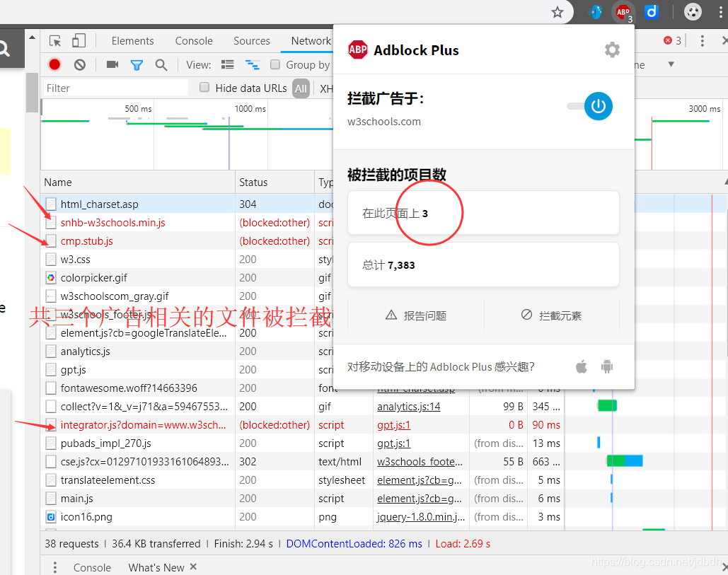The image size is (728, 575).
Task: Open the Console tab
Action: coord(194,41)
